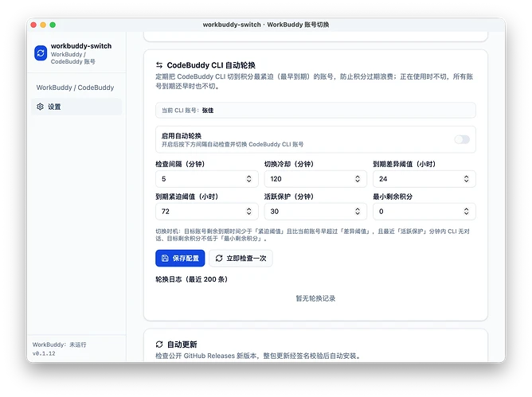Click the 到期差异阈值 (小时) input showing 24
The width and height of the screenshot is (532, 397).
coord(424,179)
